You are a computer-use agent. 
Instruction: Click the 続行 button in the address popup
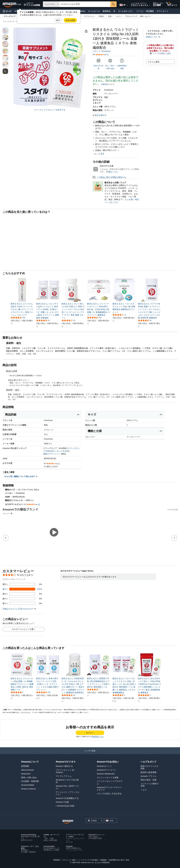point(58,20)
